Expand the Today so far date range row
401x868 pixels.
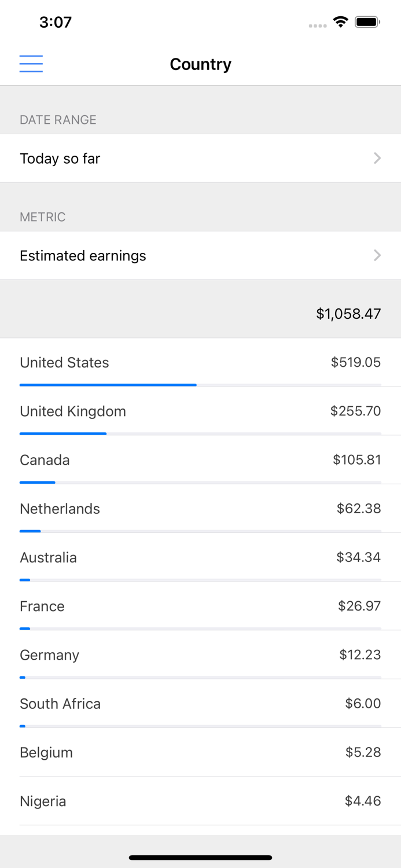coord(200,158)
